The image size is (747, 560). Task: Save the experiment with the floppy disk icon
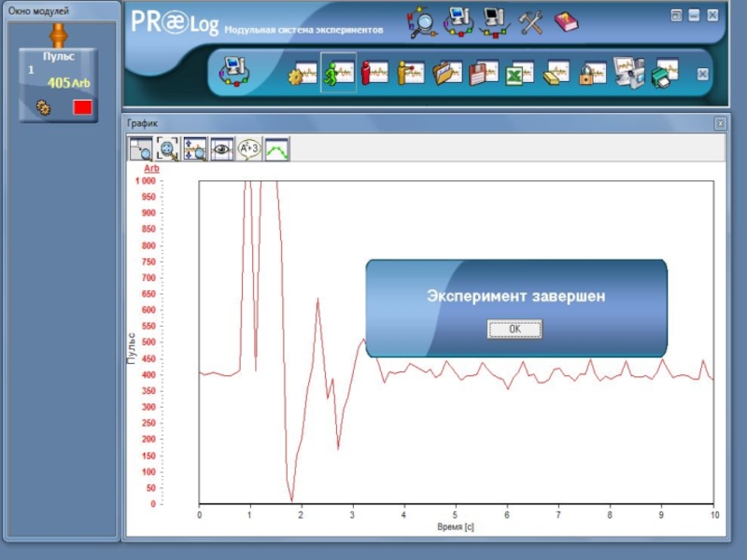pos(483,73)
